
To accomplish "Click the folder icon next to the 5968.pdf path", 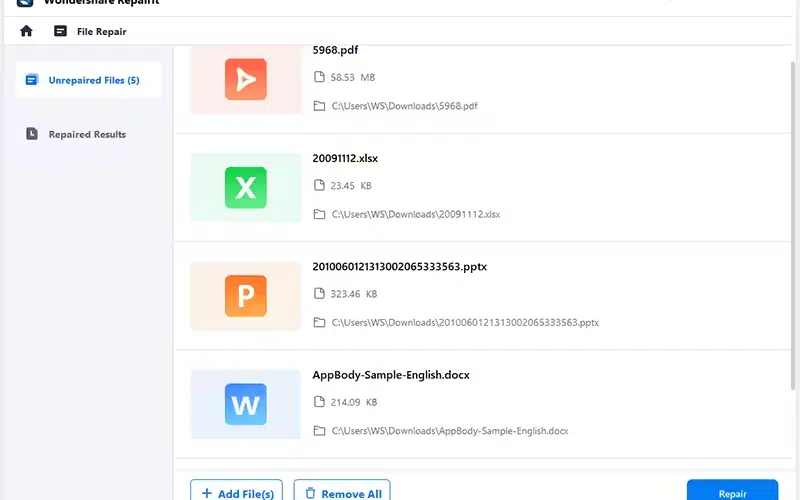I will 319,105.
